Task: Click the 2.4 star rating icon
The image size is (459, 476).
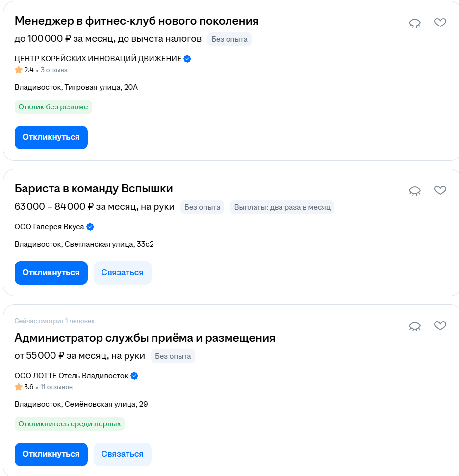Action: point(19,70)
